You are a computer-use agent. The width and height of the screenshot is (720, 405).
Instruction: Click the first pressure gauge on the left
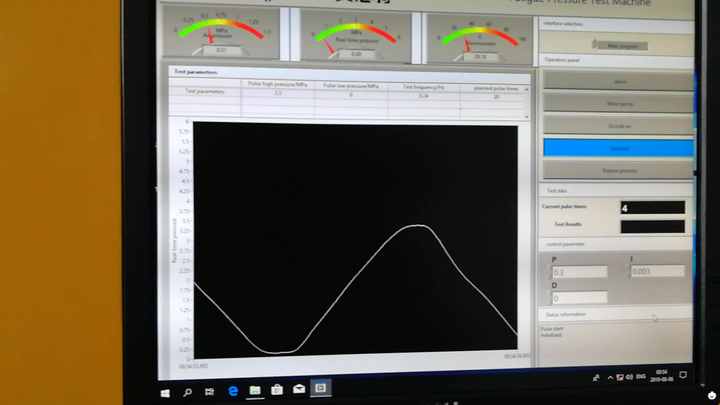[221, 33]
